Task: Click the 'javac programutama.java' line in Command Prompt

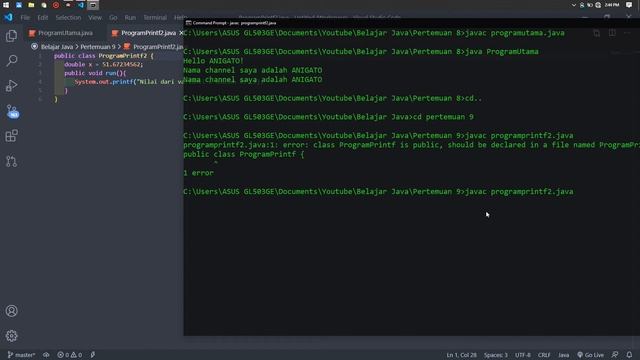Action: tap(374, 33)
